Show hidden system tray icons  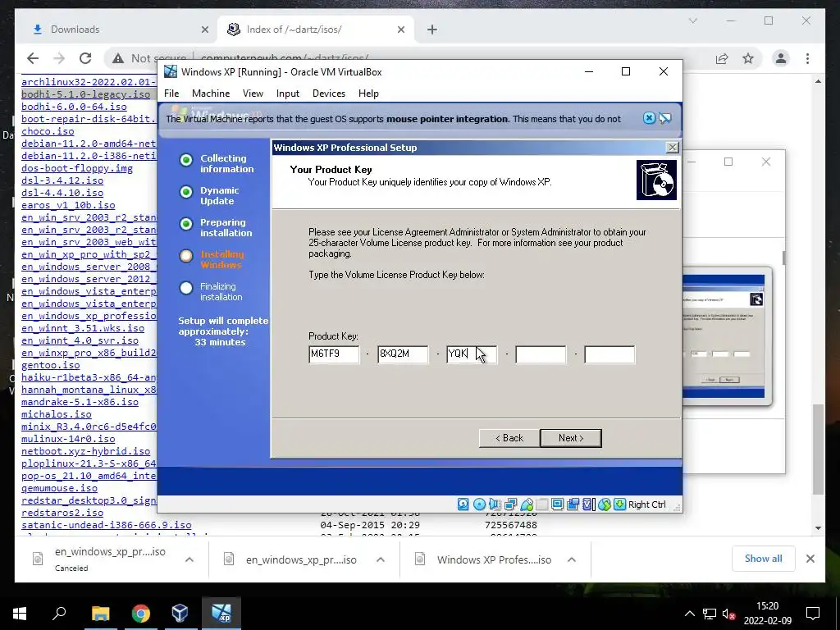pos(689,614)
